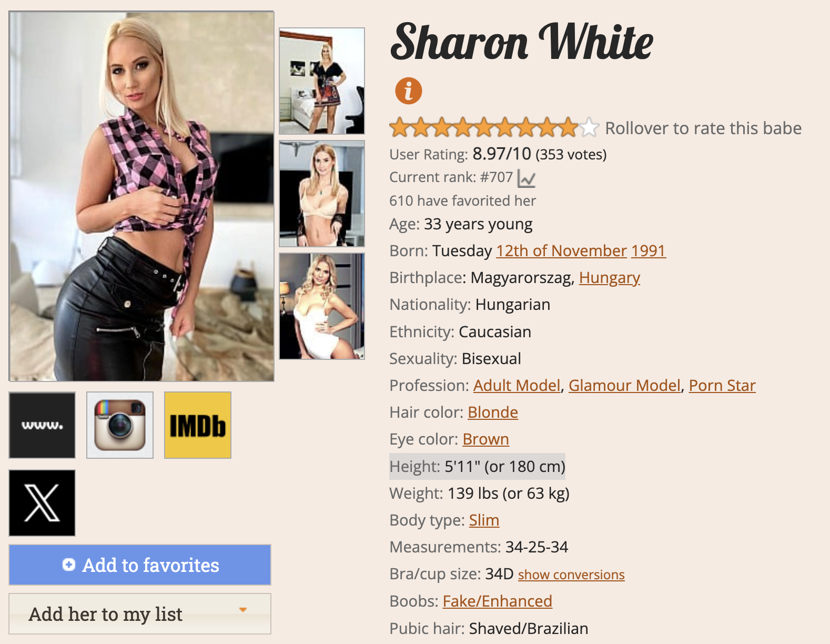This screenshot has height=644, width=830.
Task: Open the rank history graph icon
Action: pos(527,178)
